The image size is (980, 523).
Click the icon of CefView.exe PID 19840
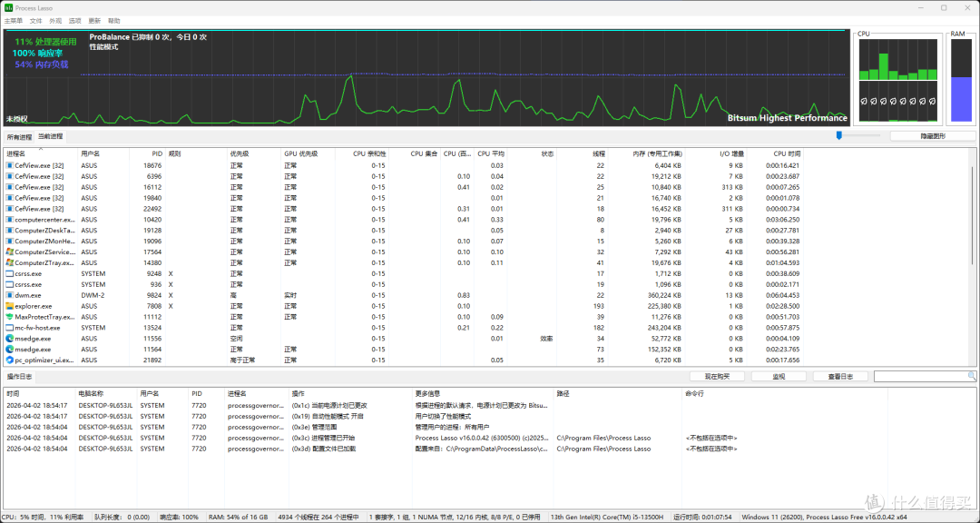tap(9, 198)
